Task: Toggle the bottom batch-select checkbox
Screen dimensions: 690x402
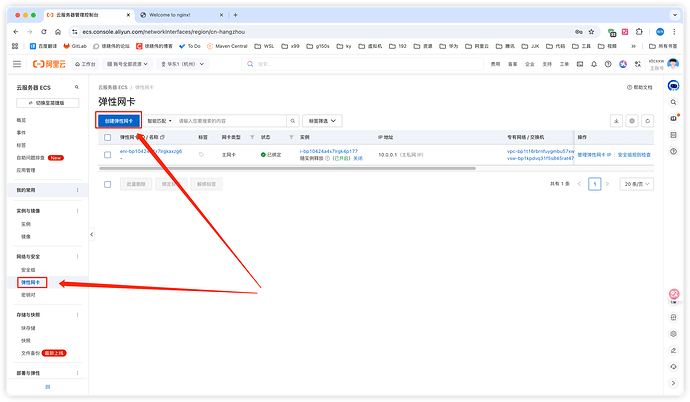Action: [x=108, y=184]
